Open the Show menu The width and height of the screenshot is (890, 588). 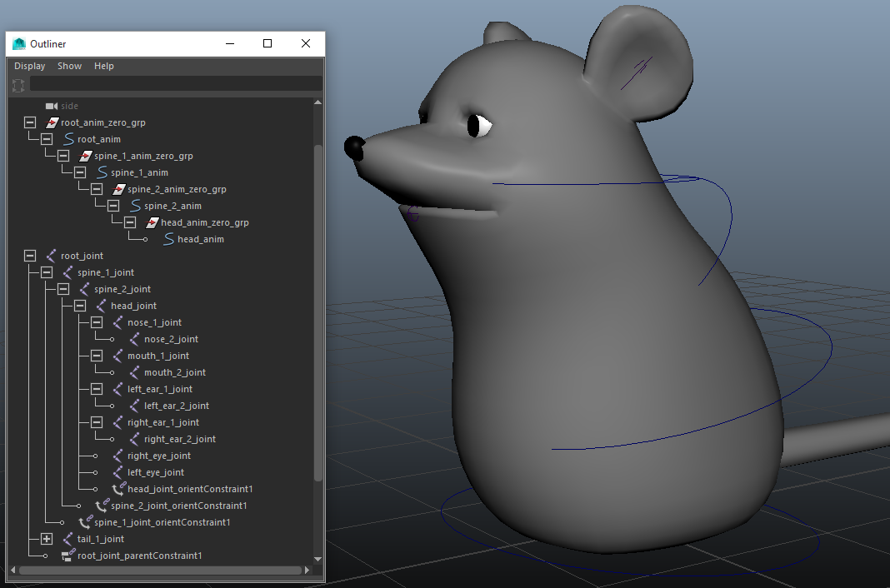tap(69, 66)
